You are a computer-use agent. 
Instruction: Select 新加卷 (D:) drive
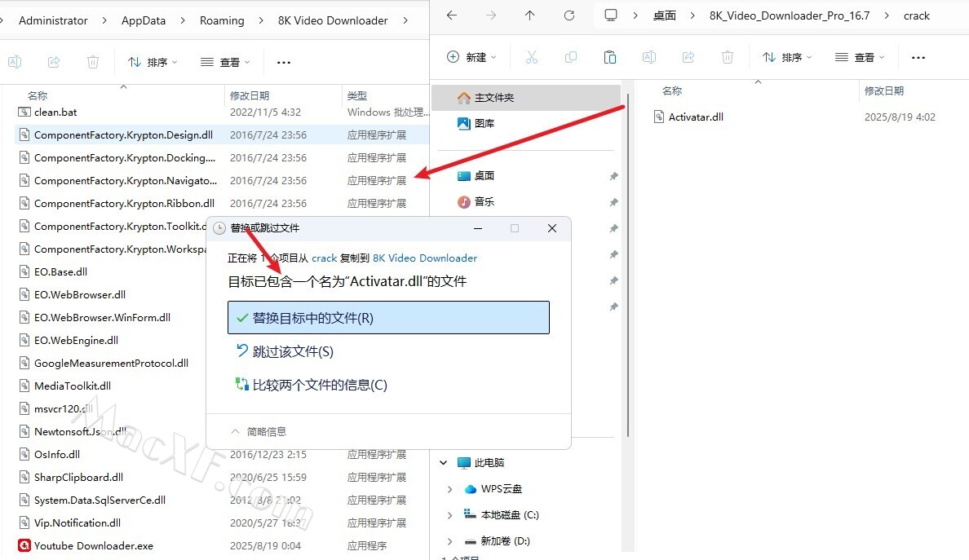(505, 541)
